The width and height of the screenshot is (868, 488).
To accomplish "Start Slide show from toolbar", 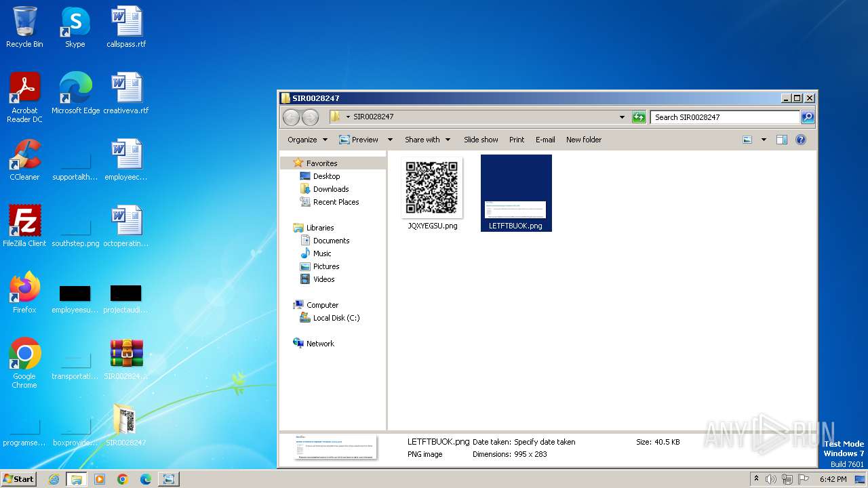I will tap(481, 140).
